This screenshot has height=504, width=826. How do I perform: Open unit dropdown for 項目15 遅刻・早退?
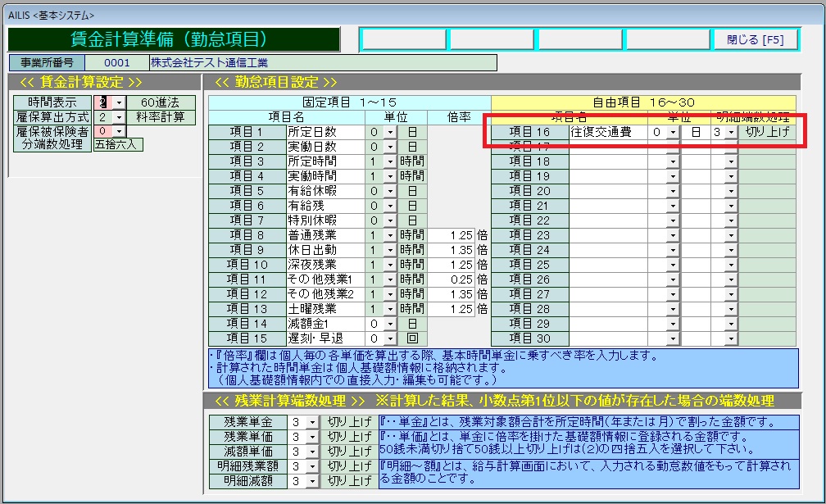coord(390,338)
